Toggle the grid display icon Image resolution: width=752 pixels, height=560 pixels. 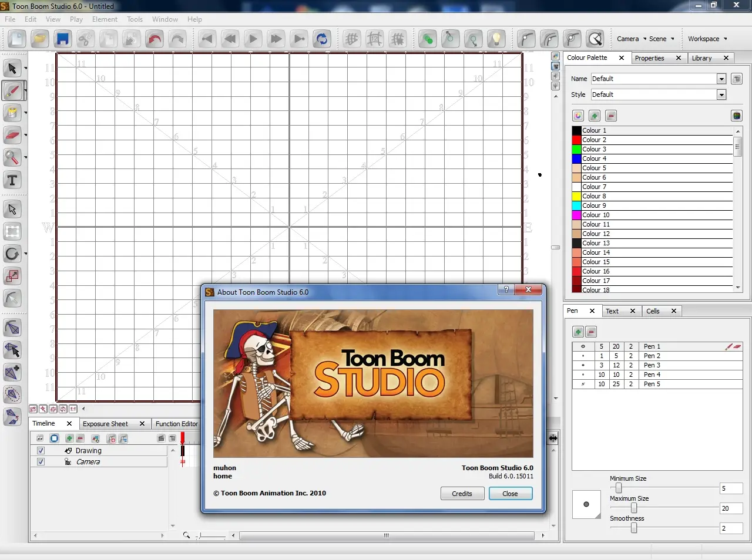pos(352,39)
